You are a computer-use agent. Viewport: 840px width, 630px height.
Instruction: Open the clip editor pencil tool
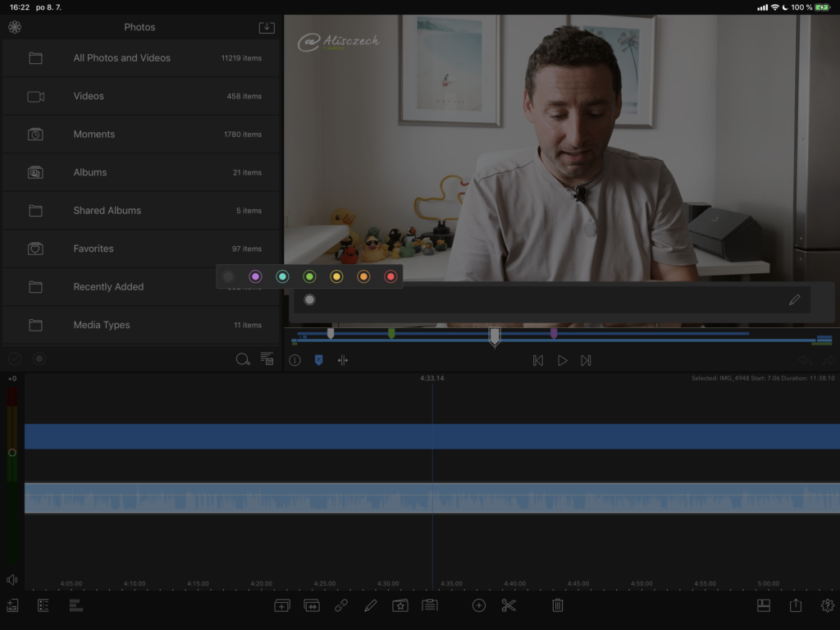[x=370, y=605]
